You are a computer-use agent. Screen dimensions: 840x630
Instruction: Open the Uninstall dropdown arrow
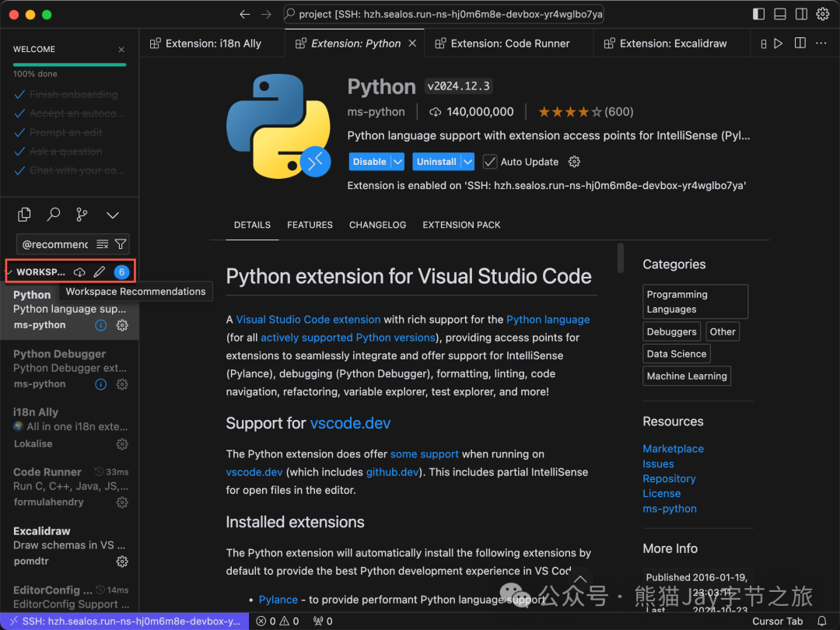click(x=467, y=162)
